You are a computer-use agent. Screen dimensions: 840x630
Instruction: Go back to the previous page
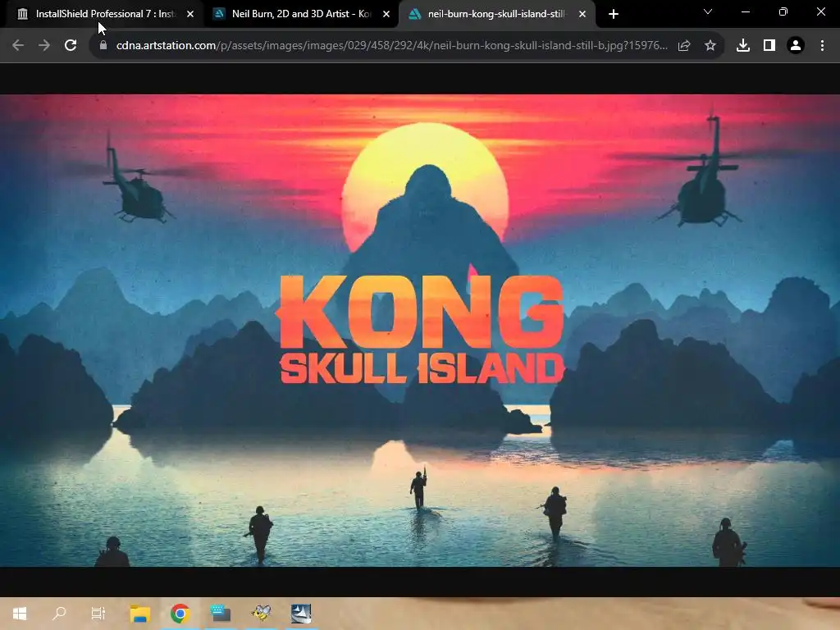18,46
